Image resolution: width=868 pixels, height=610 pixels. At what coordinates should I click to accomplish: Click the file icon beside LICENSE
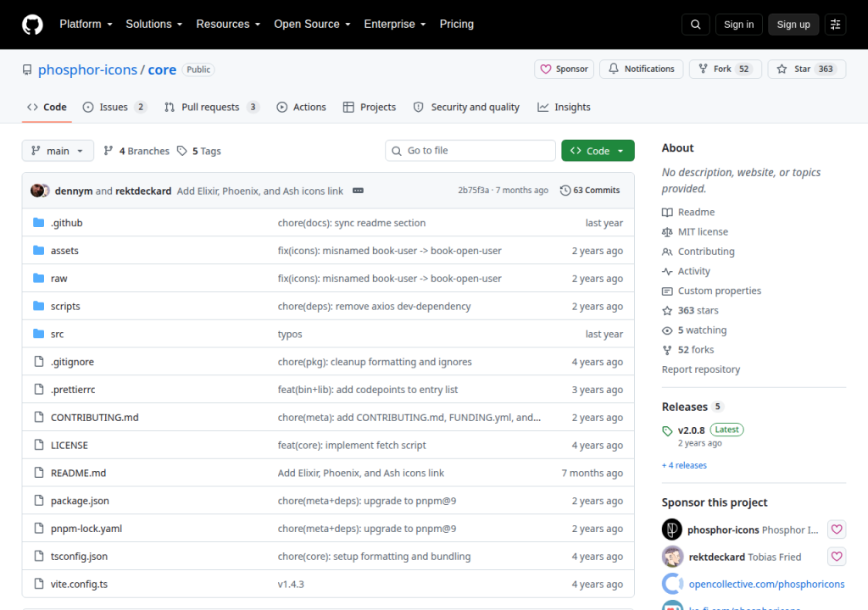pyautogui.click(x=39, y=445)
